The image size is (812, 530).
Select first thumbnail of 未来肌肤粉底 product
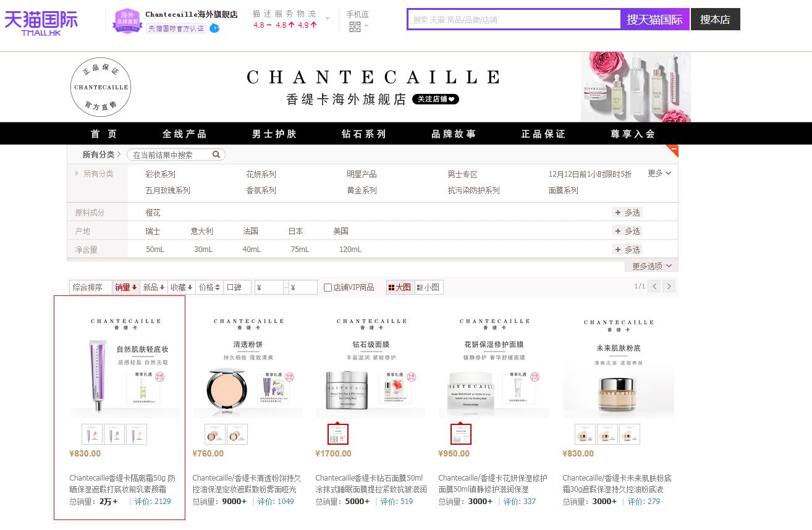[585, 434]
